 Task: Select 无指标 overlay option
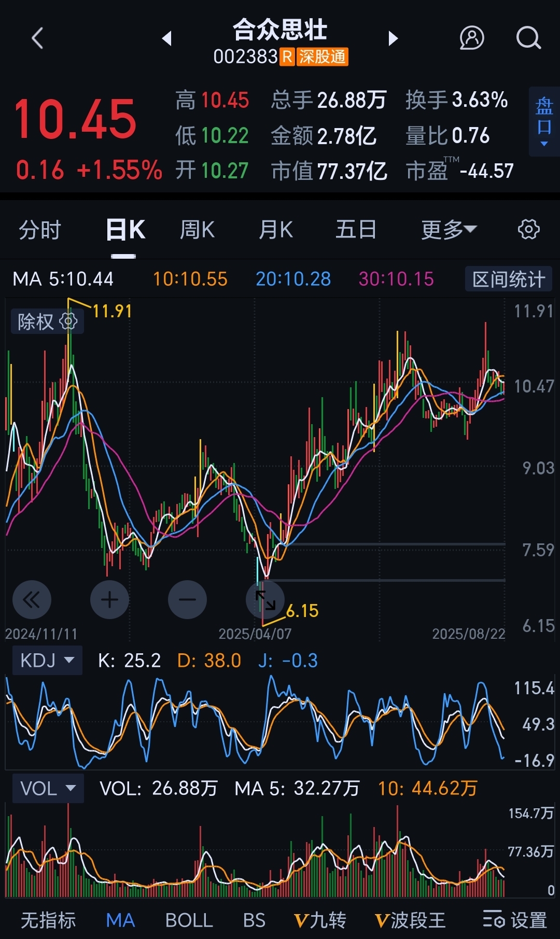[48, 920]
